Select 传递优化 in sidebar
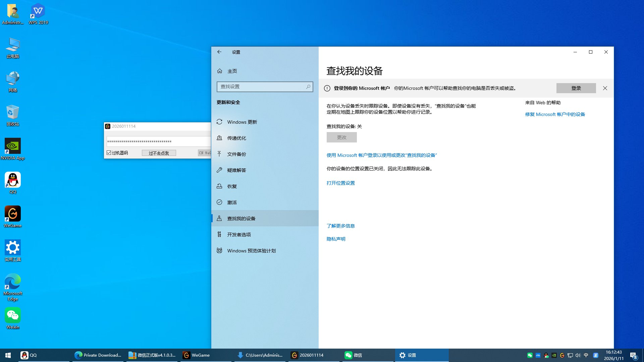The image size is (644, 362). 236,138
